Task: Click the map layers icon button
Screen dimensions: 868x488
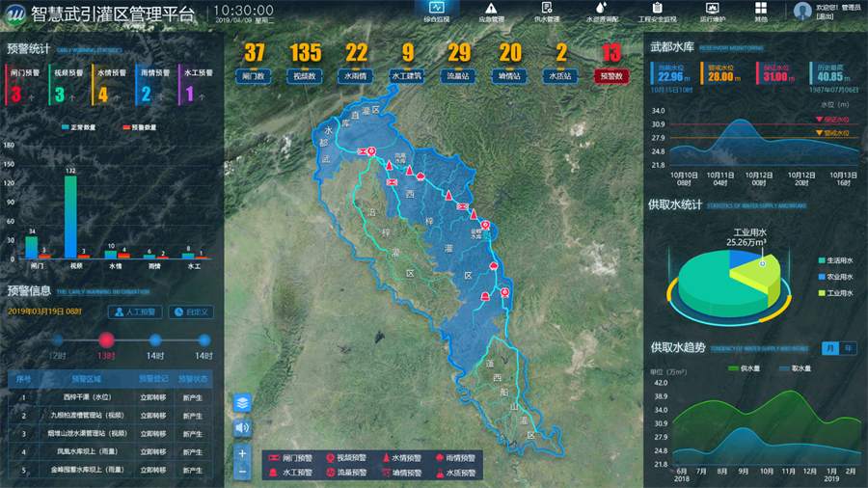Action: coord(242,403)
